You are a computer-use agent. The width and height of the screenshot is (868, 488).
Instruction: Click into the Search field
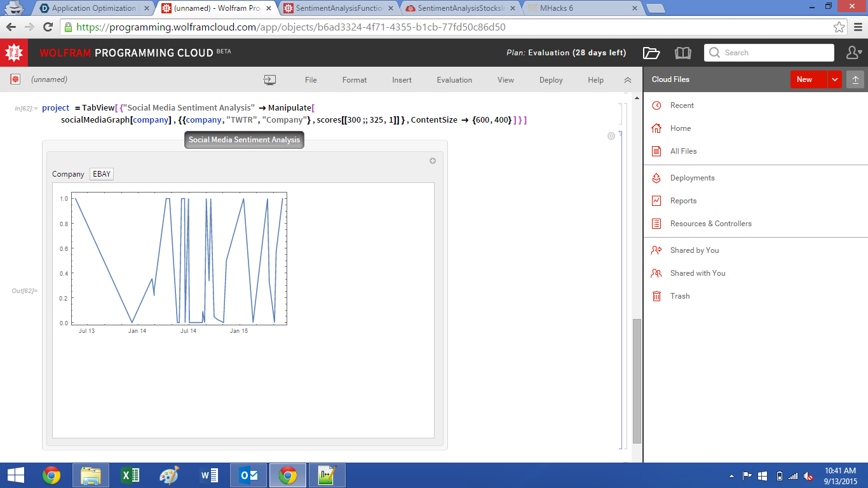[769, 53]
